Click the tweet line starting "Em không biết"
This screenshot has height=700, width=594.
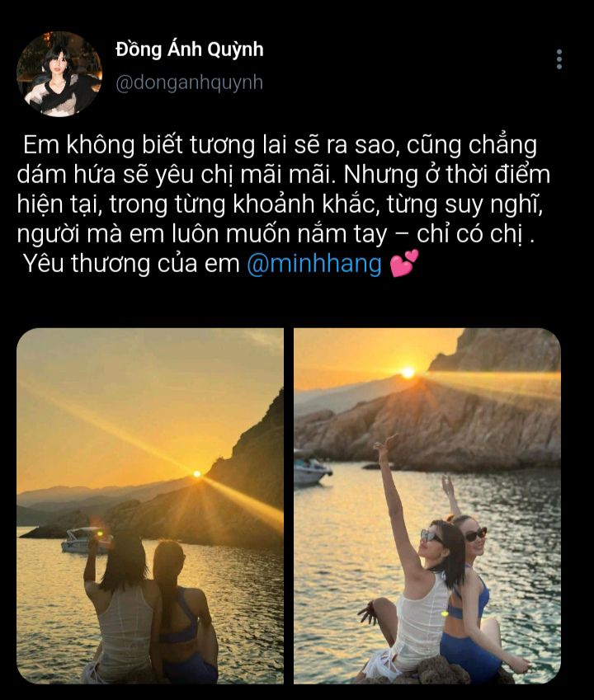[280, 145]
